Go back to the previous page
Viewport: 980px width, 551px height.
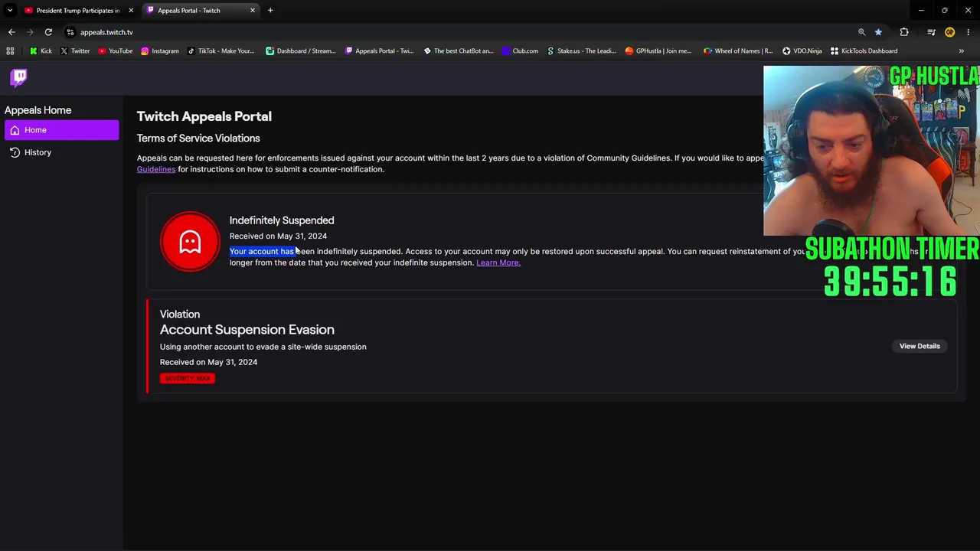tap(11, 32)
